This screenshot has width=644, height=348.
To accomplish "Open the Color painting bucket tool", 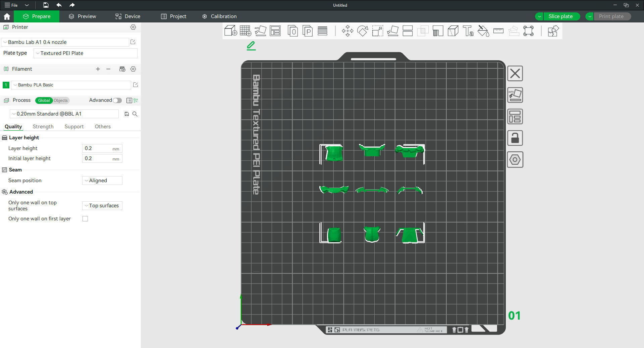I will pos(483,31).
